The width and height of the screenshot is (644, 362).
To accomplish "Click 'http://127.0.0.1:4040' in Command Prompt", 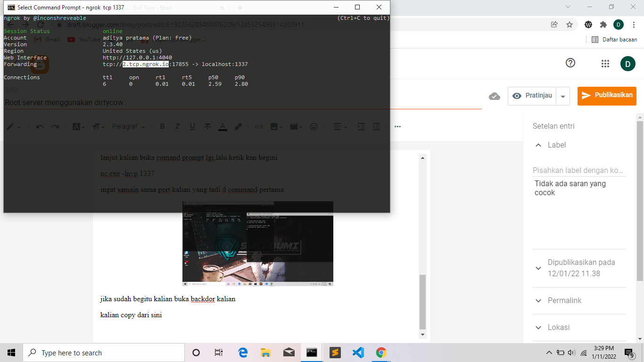I will 137,58.
